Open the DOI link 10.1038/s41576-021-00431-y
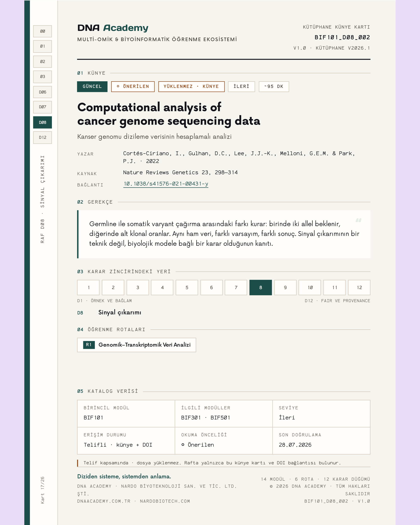Image resolution: width=420 pixels, height=525 pixels. tap(166, 184)
